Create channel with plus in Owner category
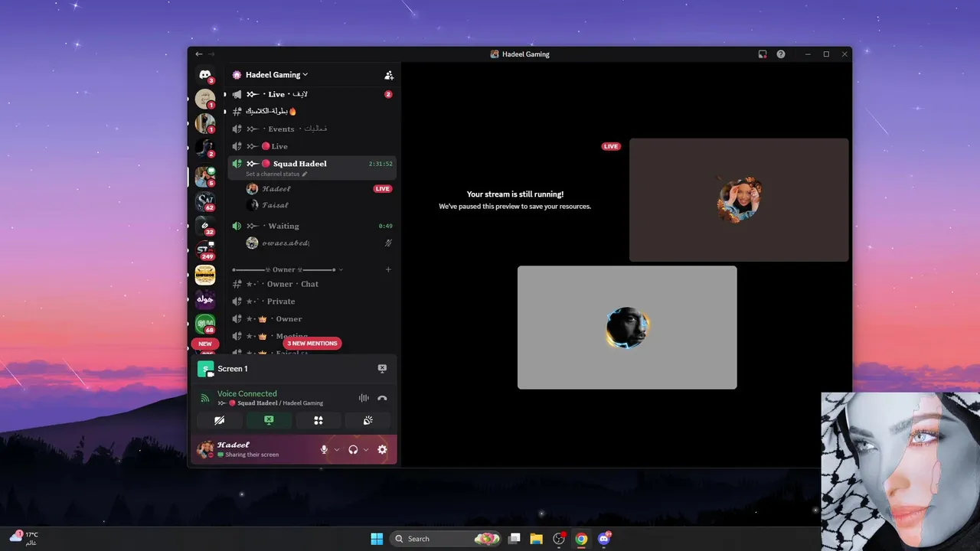Viewport: 980px width, 551px height. pyautogui.click(x=388, y=269)
